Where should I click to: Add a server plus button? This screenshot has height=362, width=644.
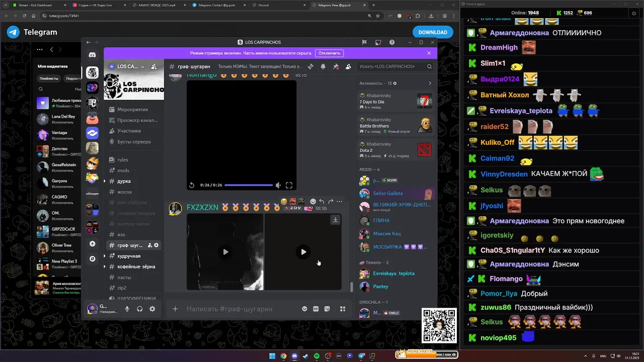[92, 244]
